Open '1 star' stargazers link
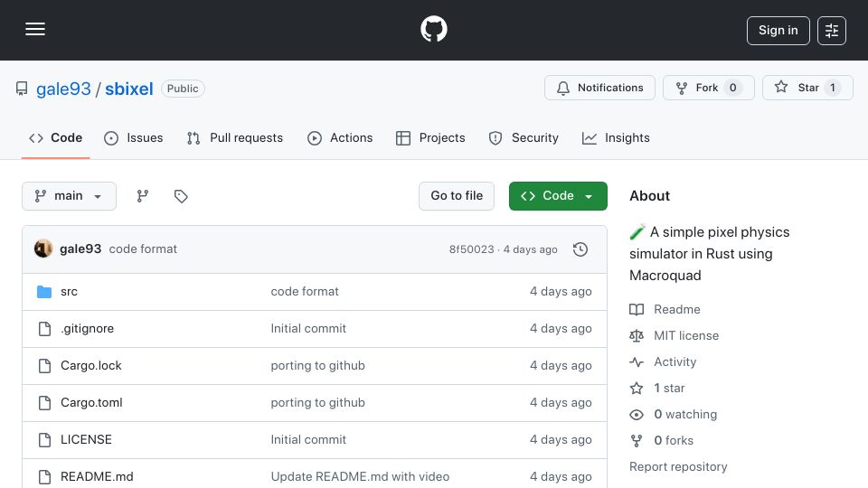This screenshot has height=488, width=868. [657, 389]
